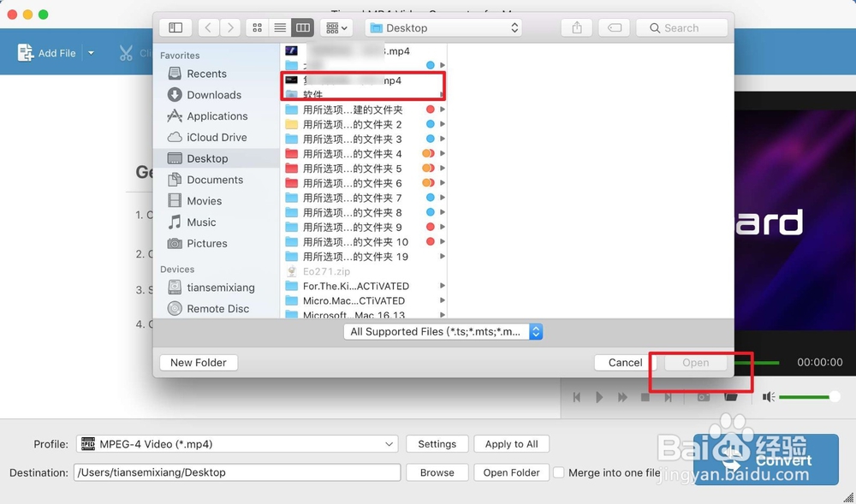Select the Eo271.zip file
856x504 pixels.
[x=364, y=271]
